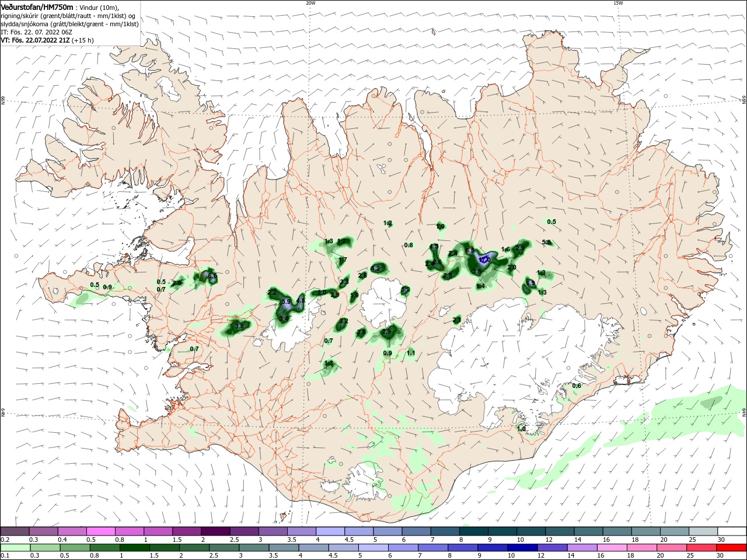Click the 4.8 precipitation value

click(301, 301)
